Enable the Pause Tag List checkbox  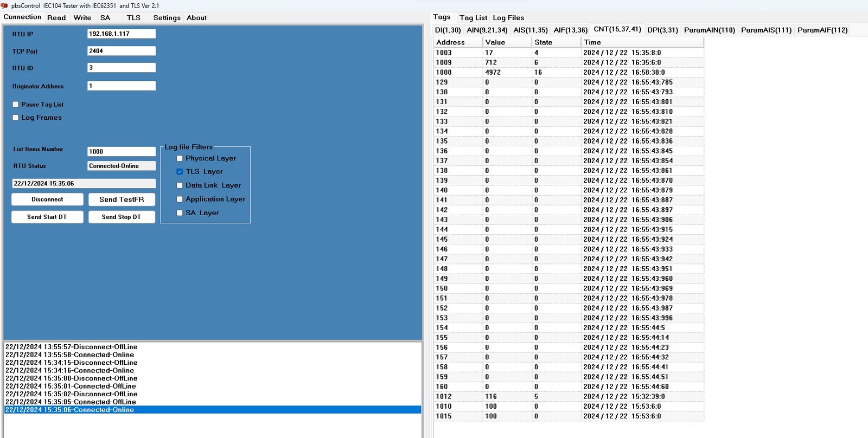[x=16, y=105]
